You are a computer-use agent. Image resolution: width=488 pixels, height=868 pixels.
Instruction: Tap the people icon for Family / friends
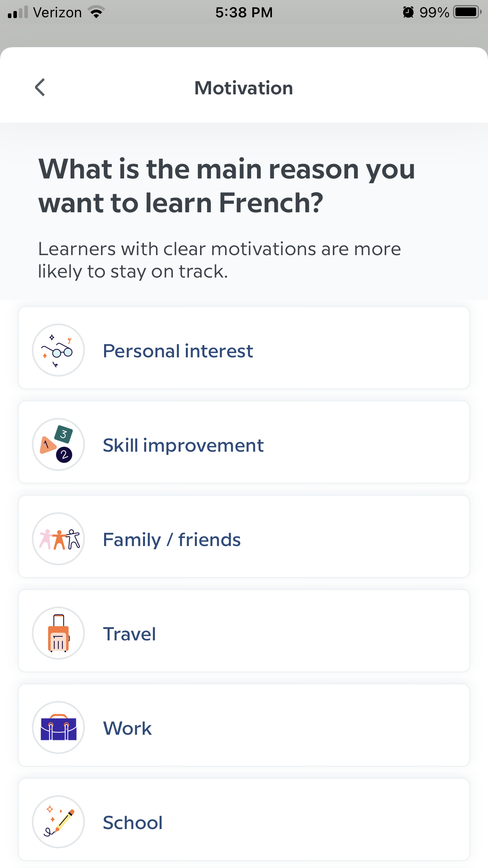point(58,539)
